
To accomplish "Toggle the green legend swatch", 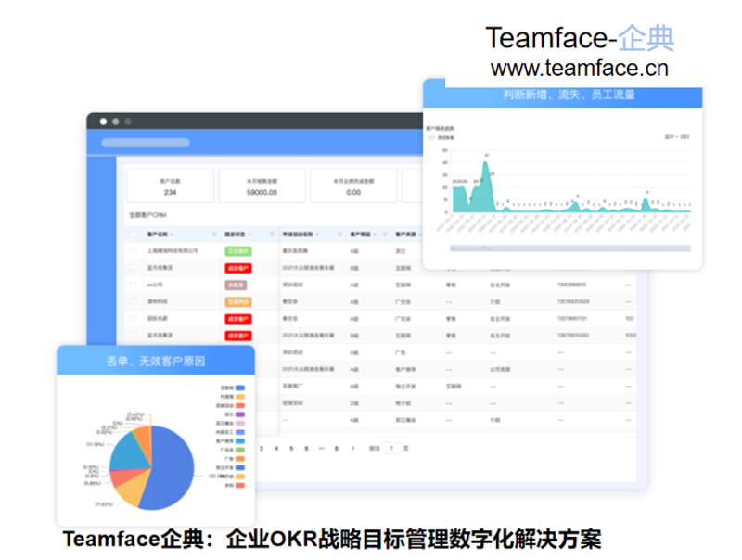I will (x=240, y=450).
